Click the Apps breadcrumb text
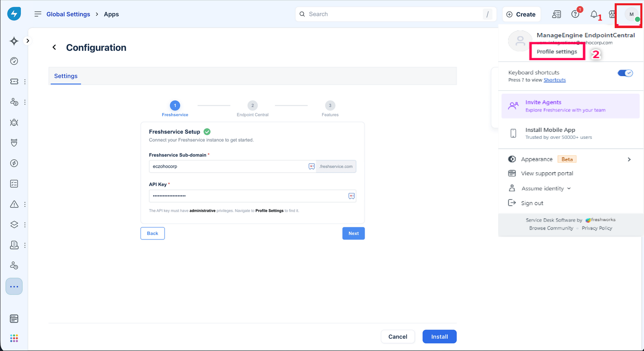Viewport: 644px width, 351px height. point(111,14)
